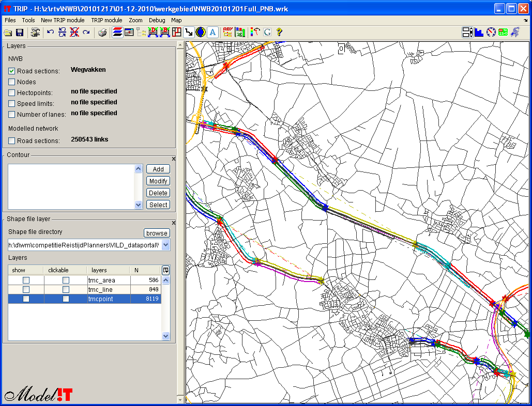This screenshot has width=532, height=406.
Task: Open the Zoom menu
Action: click(135, 20)
